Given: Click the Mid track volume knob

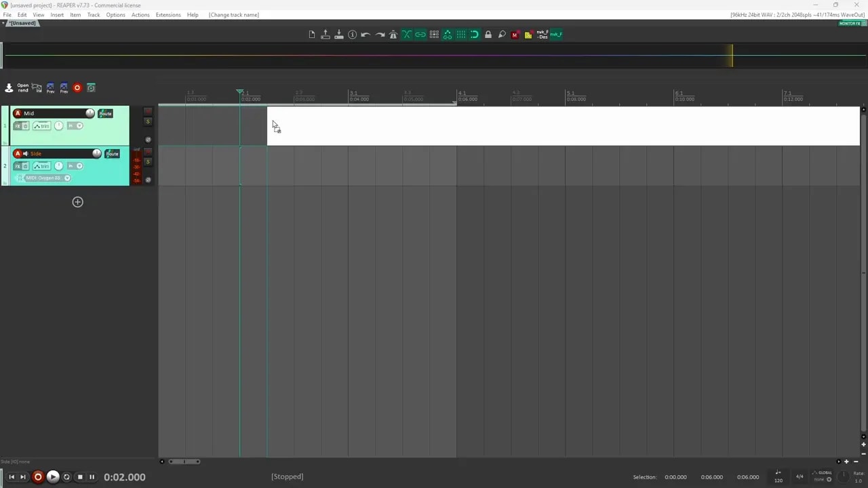Looking at the screenshot, I should (90, 113).
